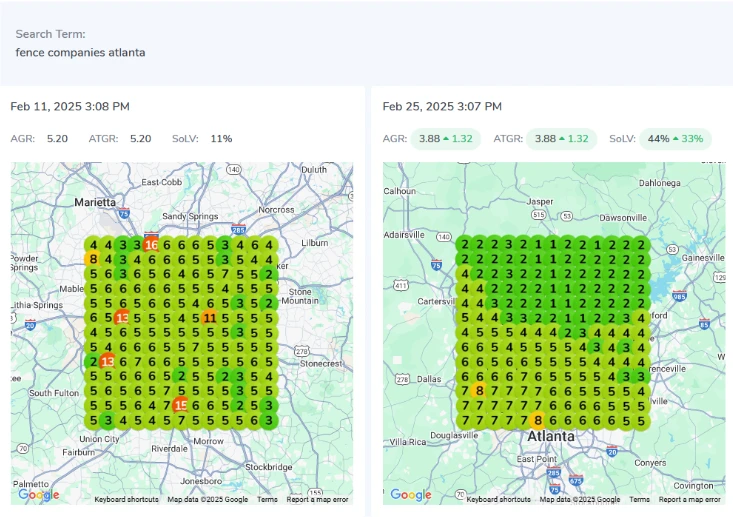Screen dimensions: 733x517
Task: Click the orange rank 16 marker on Feb 11 map
Action: point(151,244)
